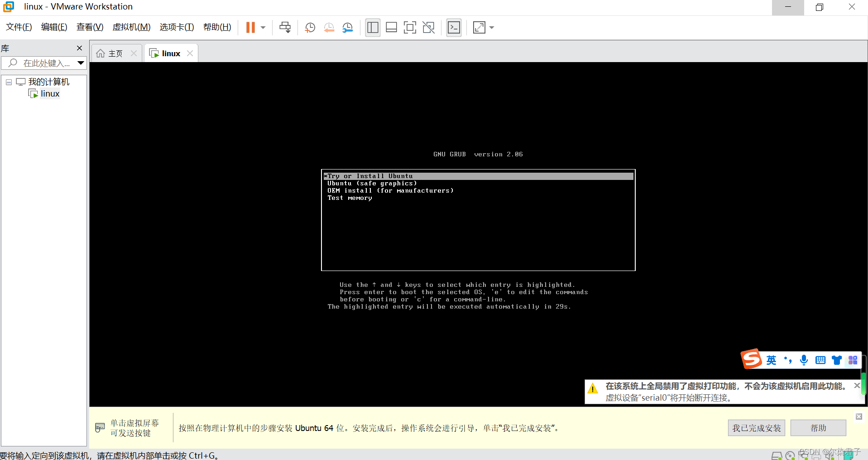Open the 帮助(H) menu

217,27
